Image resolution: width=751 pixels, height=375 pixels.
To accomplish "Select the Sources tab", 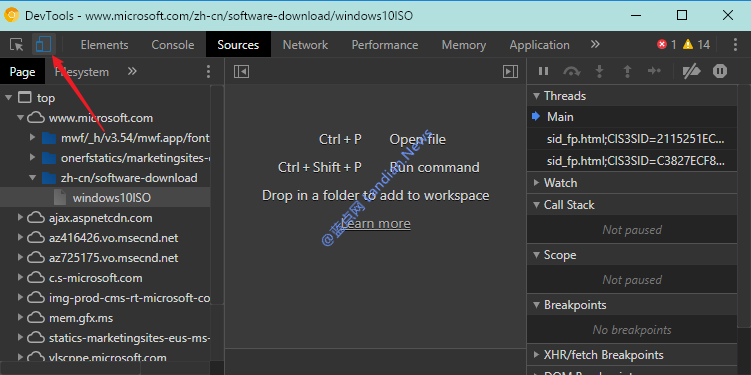I will [x=238, y=45].
